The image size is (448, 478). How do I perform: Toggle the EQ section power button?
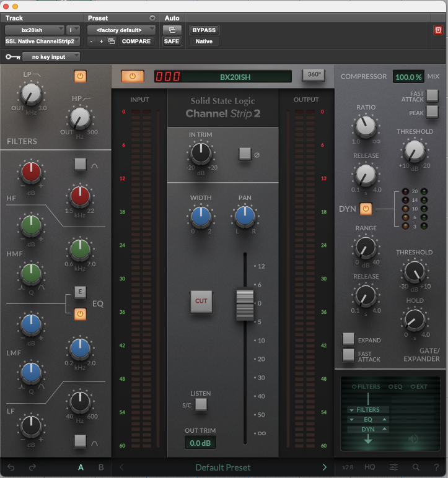coord(80,314)
